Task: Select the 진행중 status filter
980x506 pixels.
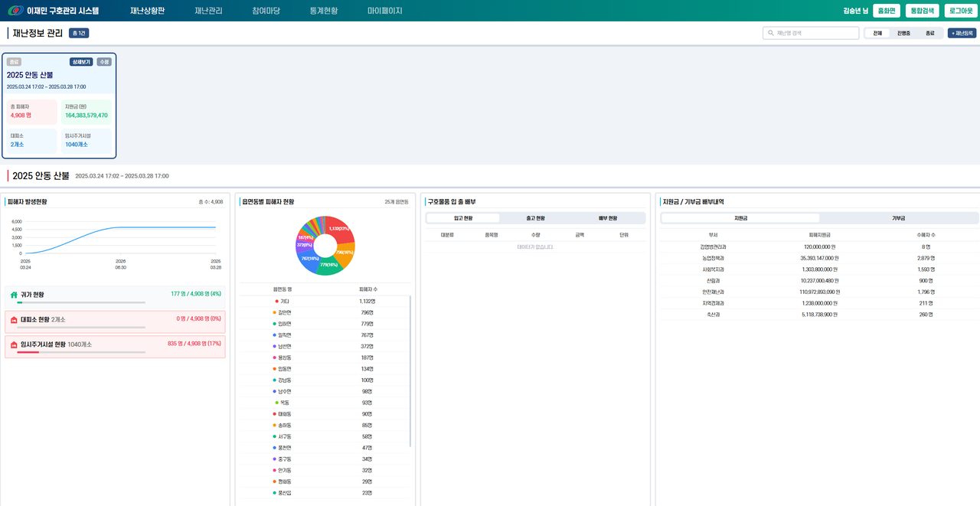Action: [x=903, y=34]
